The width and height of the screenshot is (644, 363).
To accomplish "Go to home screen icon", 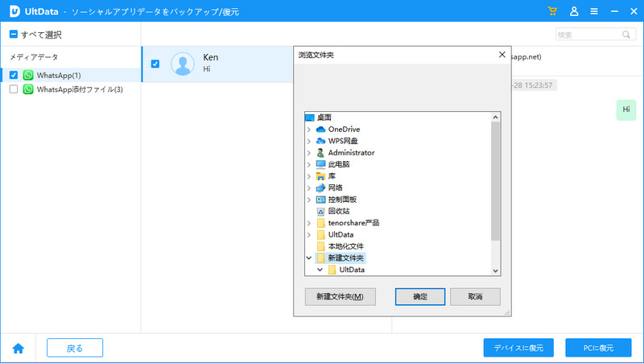I will point(18,349).
